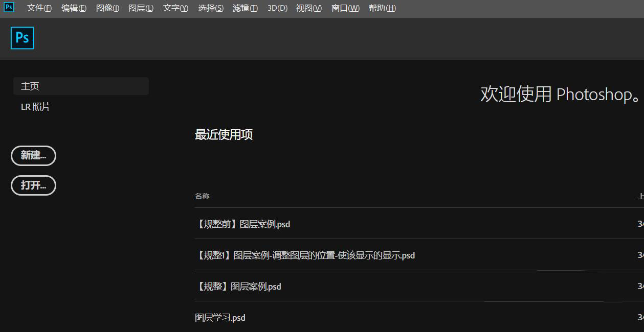644x332 pixels.
Task: Open recent file 图层学习.psd
Action: pyautogui.click(x=220, y=317)
